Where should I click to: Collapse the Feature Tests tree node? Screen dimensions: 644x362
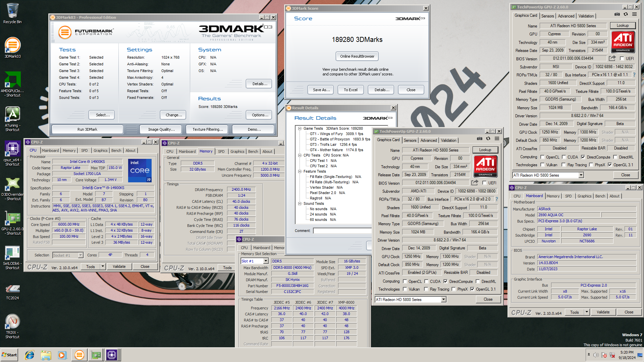pyautogui.click(x=300, y=171)
